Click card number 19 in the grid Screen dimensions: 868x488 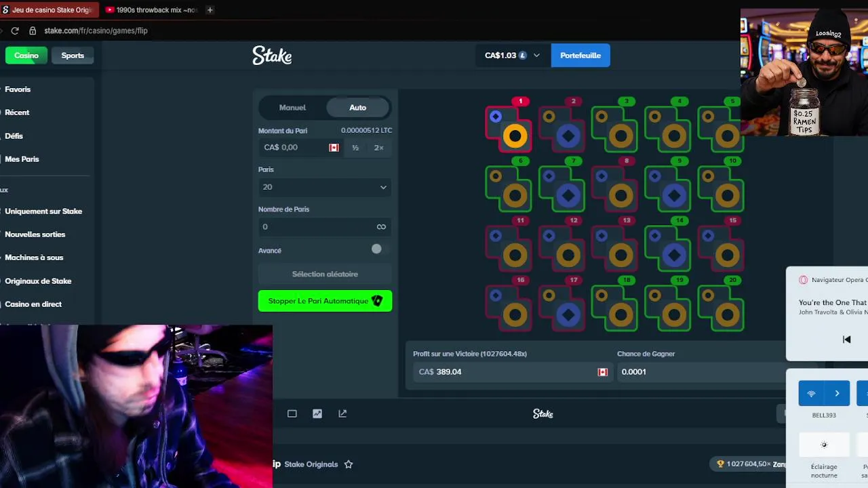667,308
